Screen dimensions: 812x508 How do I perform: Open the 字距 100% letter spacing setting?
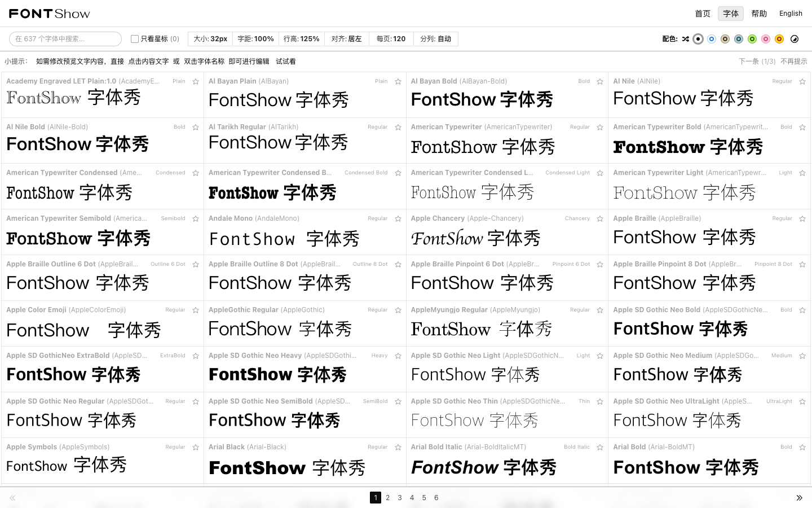pyautogui.click(x=255, y=39)
